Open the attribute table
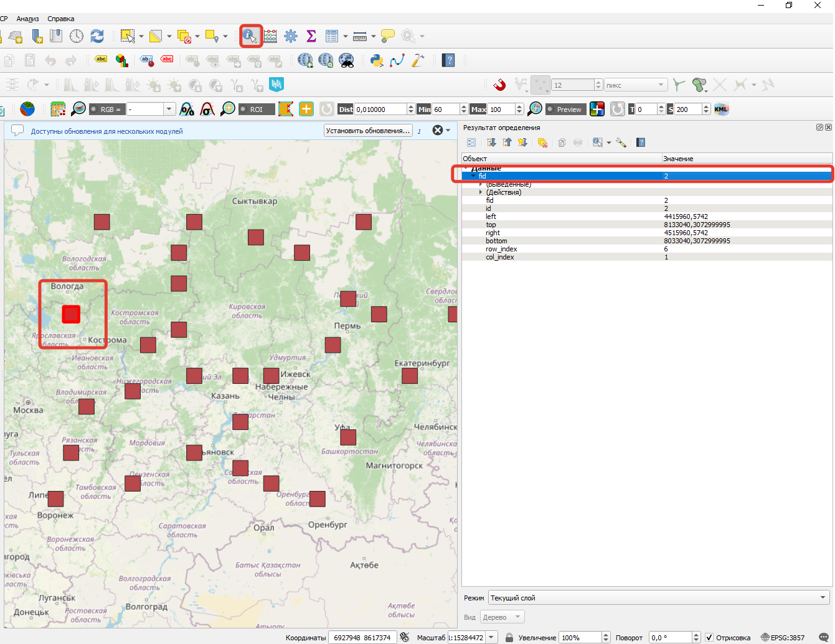Image resolution: width=835 pixels, height=644 pixels. pos(331,36)
